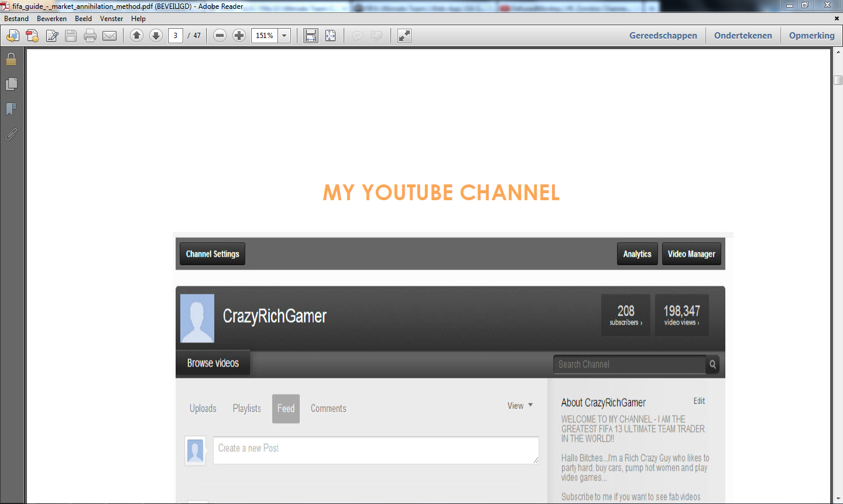This screenshot has height=504, width=843.
Task: Click the vertical scrollbar thumb
Action: coord(838,80)
